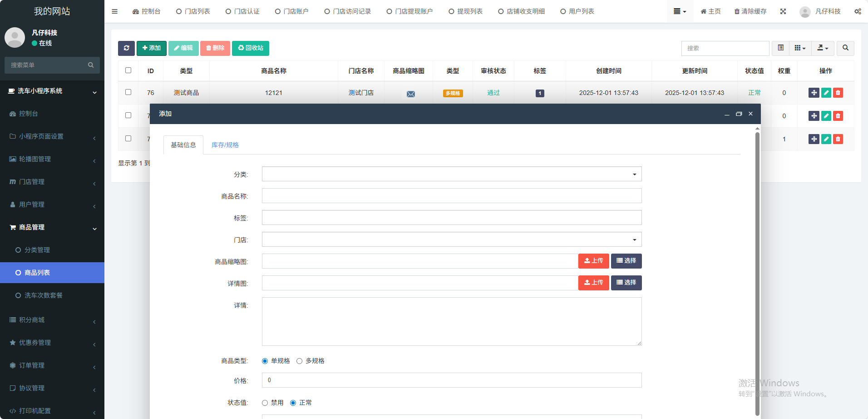Check the checkbox for row ID 76
868x419 pixels.
(x=128, y=92)
